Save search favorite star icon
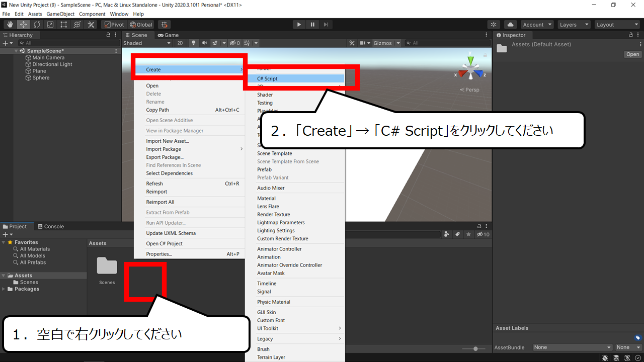The width and height of the screenshot is (644, 362). click(x=468, y=234)
